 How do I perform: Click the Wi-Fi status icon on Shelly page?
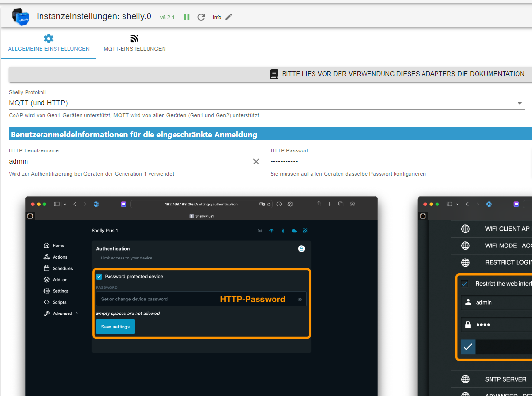click(271, 231)
